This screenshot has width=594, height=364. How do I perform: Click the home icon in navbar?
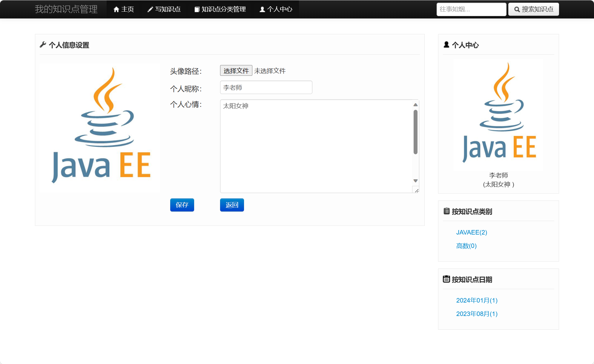tap(116, 10)
